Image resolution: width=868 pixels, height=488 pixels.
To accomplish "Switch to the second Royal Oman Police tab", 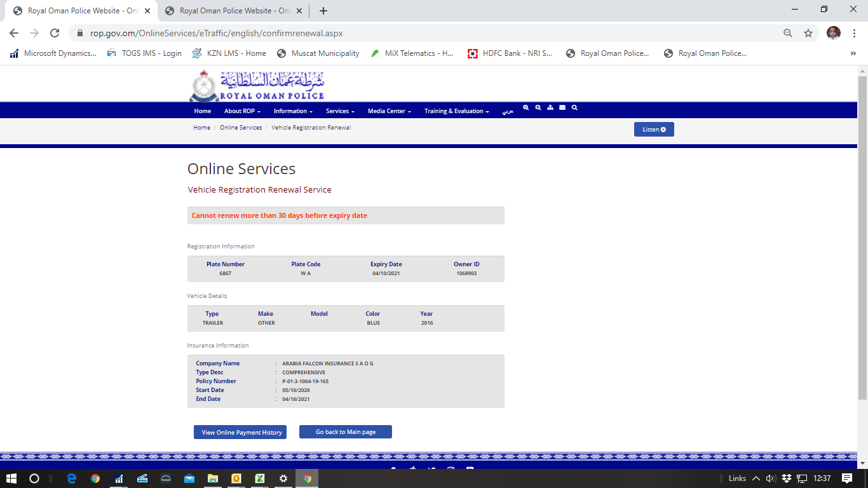I will (x=232, y=11).
